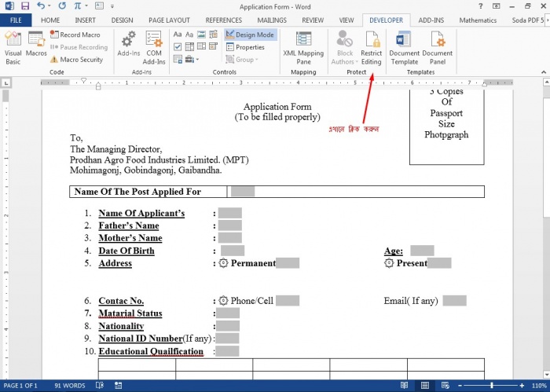The width and height of the screenshot is (550, 392).
Task: Open the FILE tab
Action: coord(16,20)
